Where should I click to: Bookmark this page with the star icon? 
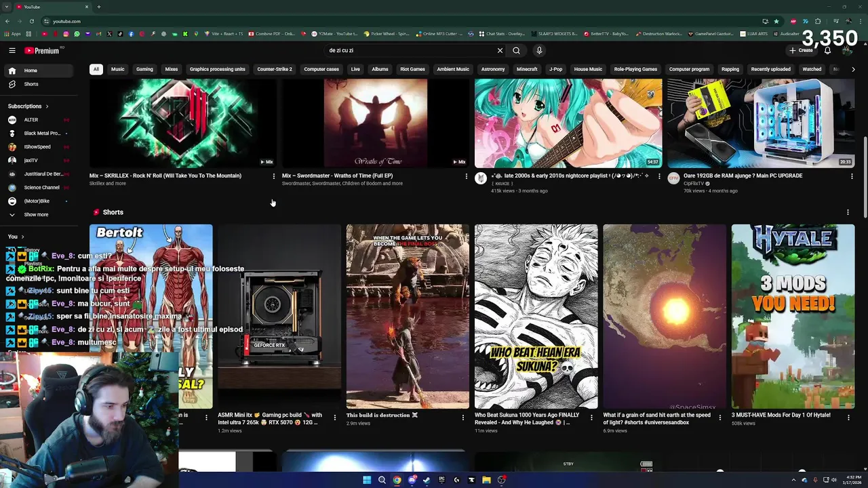tap(776, 21)
